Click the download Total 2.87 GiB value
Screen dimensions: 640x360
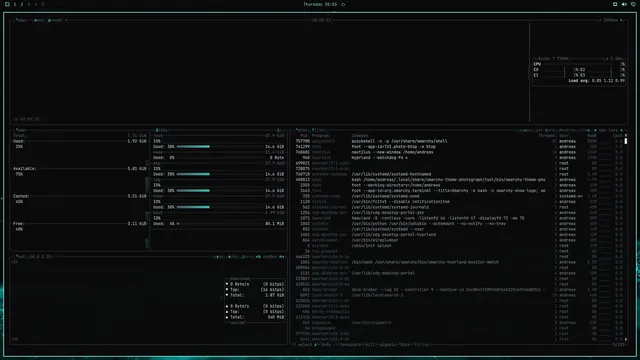coord(275,295)
